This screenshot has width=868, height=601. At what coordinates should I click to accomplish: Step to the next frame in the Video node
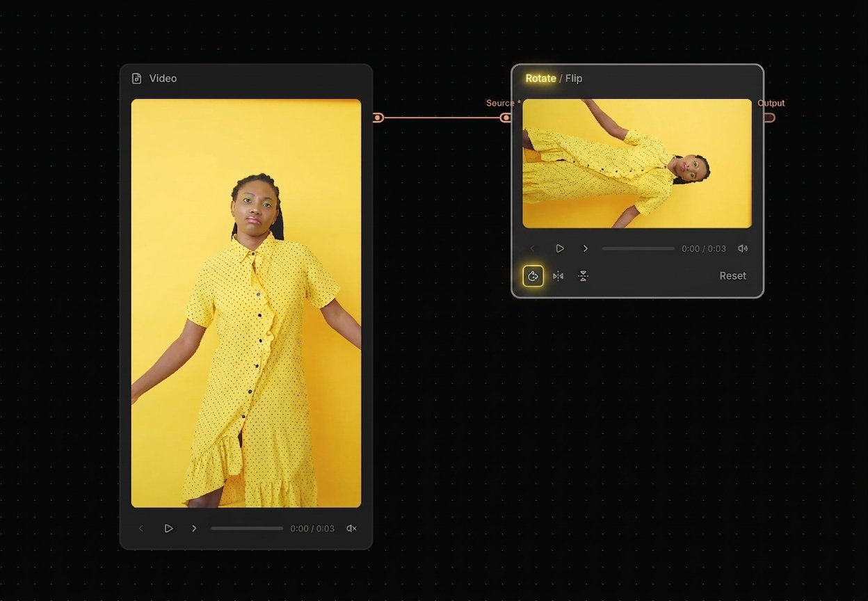(x=194, y=529)
